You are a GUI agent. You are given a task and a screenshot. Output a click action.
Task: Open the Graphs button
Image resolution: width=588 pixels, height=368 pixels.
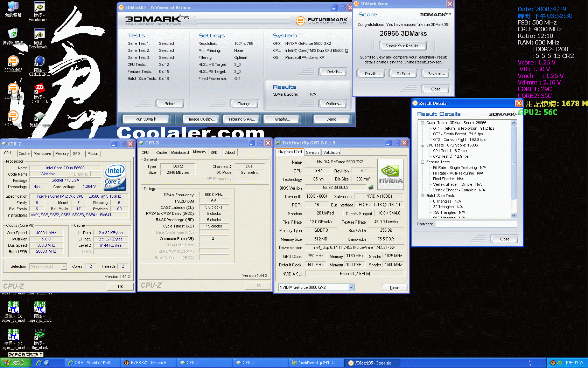282,119
